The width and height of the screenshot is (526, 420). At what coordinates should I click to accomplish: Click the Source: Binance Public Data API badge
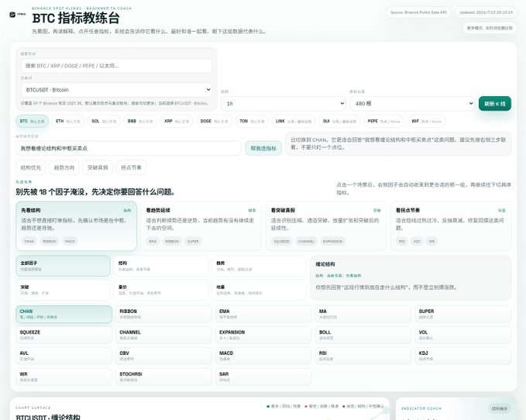[418, 12]
